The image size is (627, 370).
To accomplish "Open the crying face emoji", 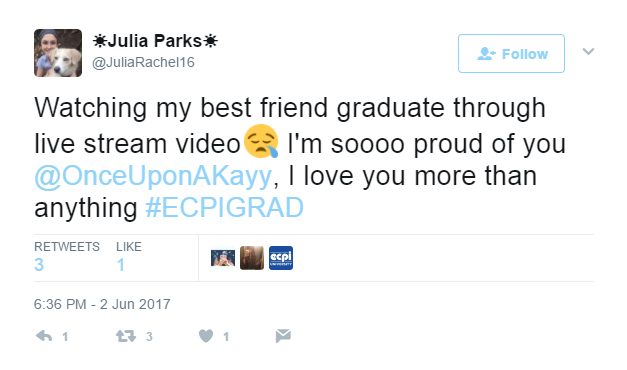I will click(261, 141).
